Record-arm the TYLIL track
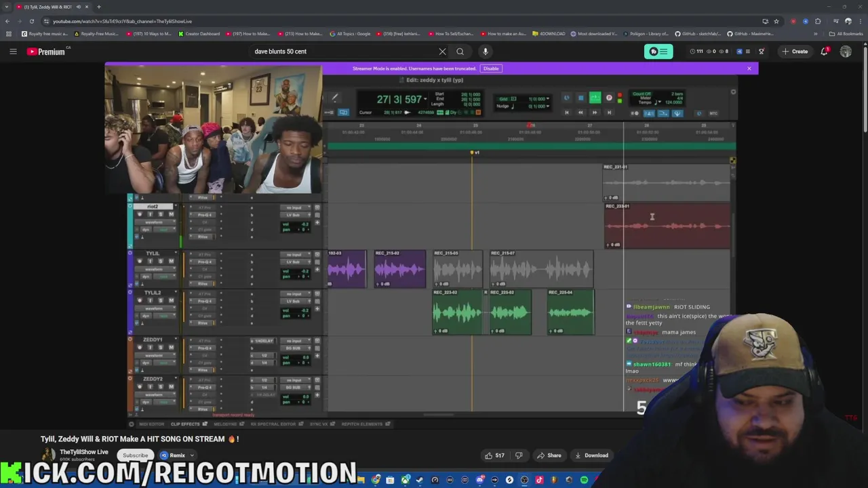The image size is (868, 488). (140, 261)
